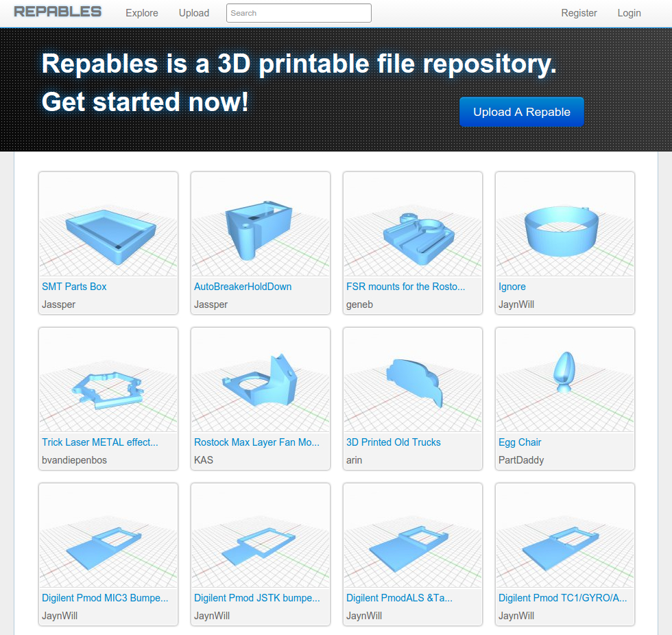The height and width of the screenshot is (635, 672).
Task: Go to the Register page
Action: pos(579,13)
